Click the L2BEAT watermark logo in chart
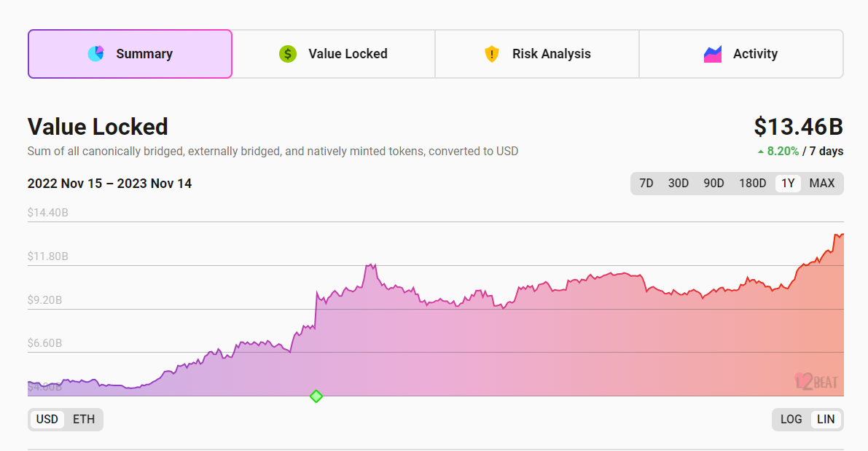The image size is (868, 451). point(816,381)
